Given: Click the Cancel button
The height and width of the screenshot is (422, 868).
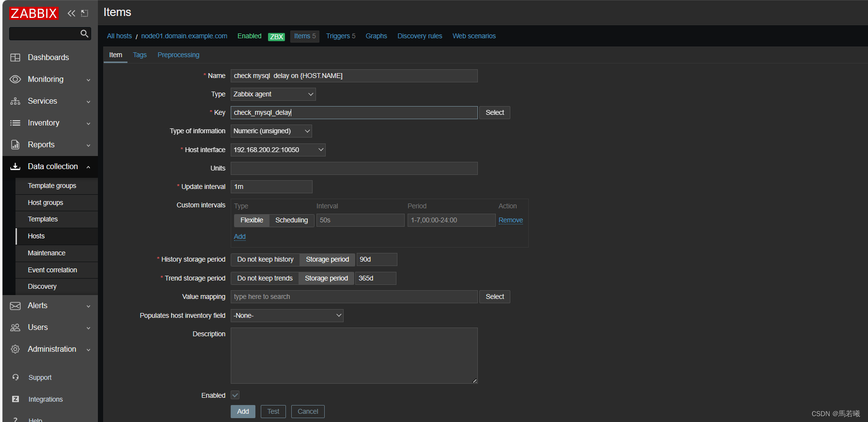Looking at the screenshot, I should click(308, 411).
